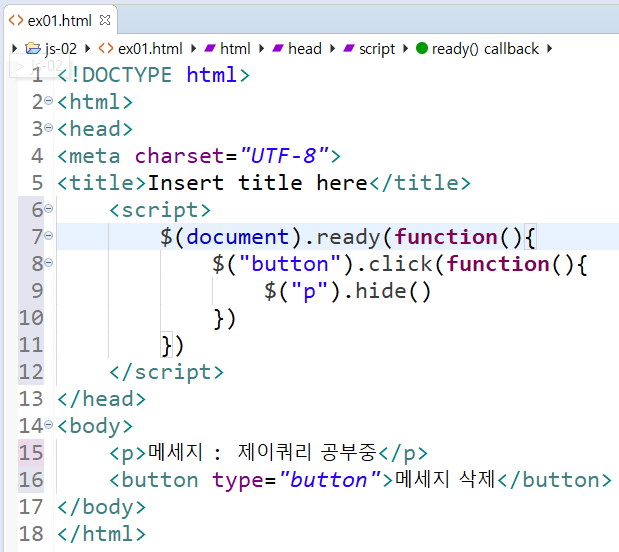Expand breadcrumb arrow after js-02

(87, 49)
